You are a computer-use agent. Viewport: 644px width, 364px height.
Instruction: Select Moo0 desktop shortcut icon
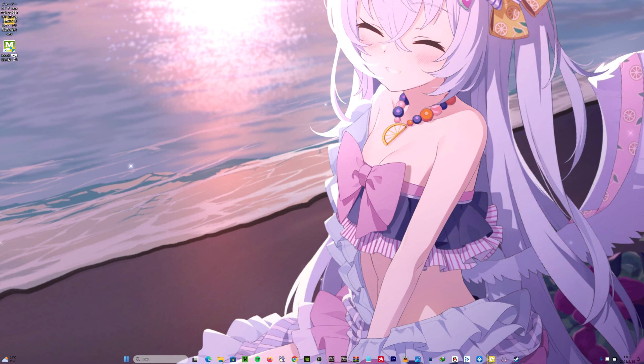click(x=9, y=47)
